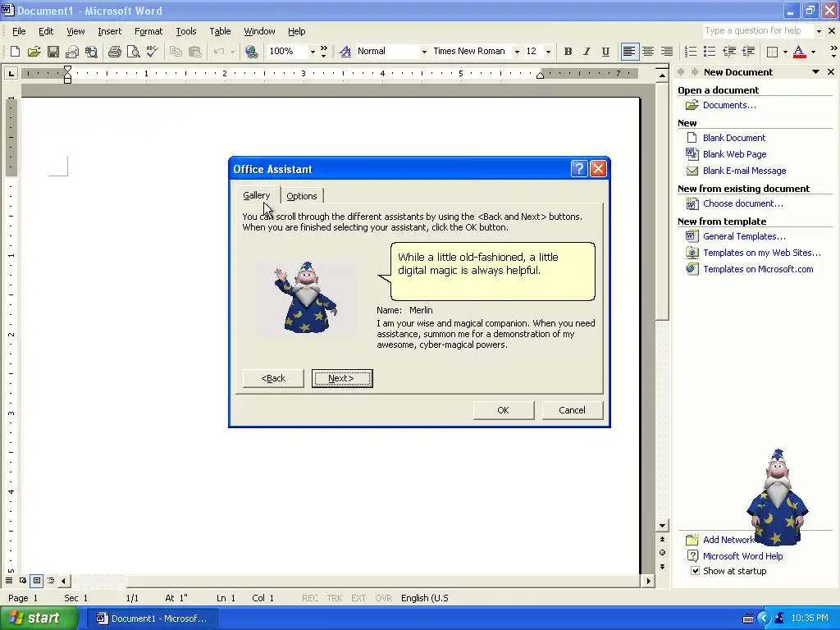Viewport: 840px width, 630px height.
Task: Create a new blank document from toolbar
Action: point(15,52)
